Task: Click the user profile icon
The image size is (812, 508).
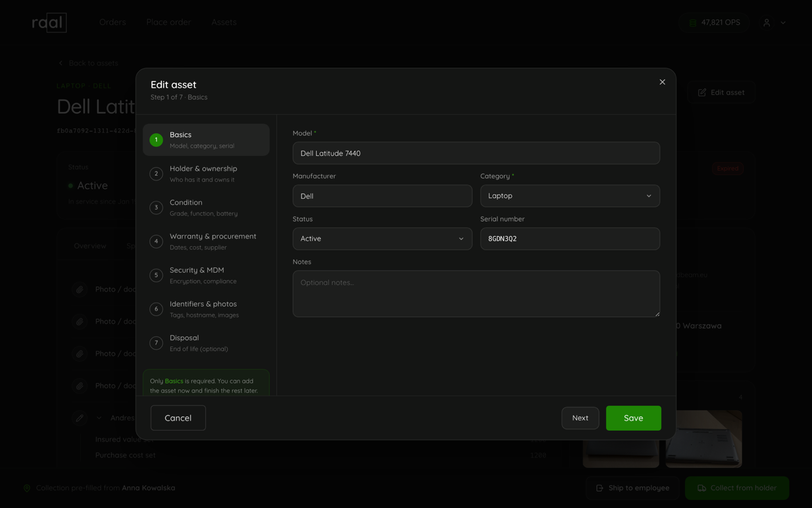Action: coord(767,23)
